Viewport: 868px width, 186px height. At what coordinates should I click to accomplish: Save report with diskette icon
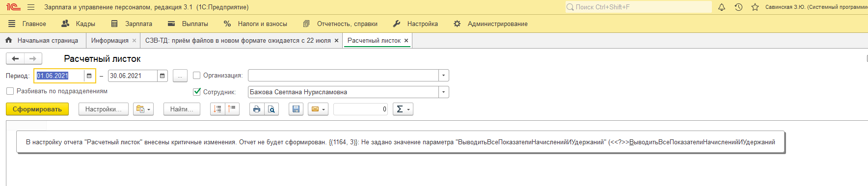296,109
